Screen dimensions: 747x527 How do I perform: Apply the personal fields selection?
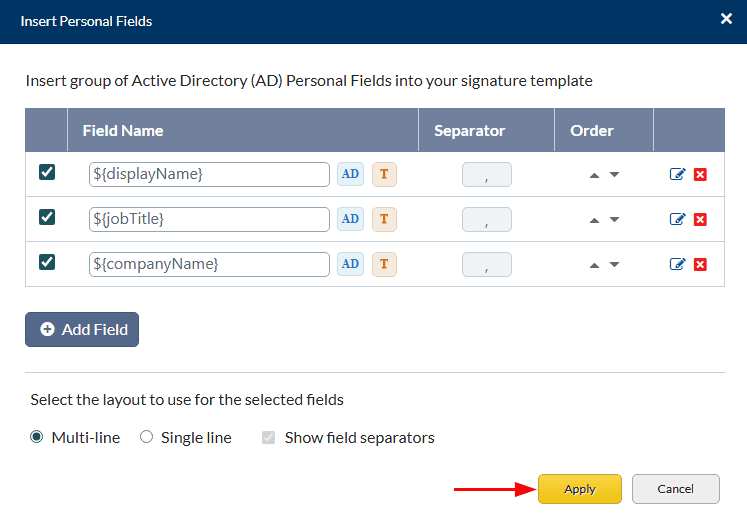[x=580, y=489]
